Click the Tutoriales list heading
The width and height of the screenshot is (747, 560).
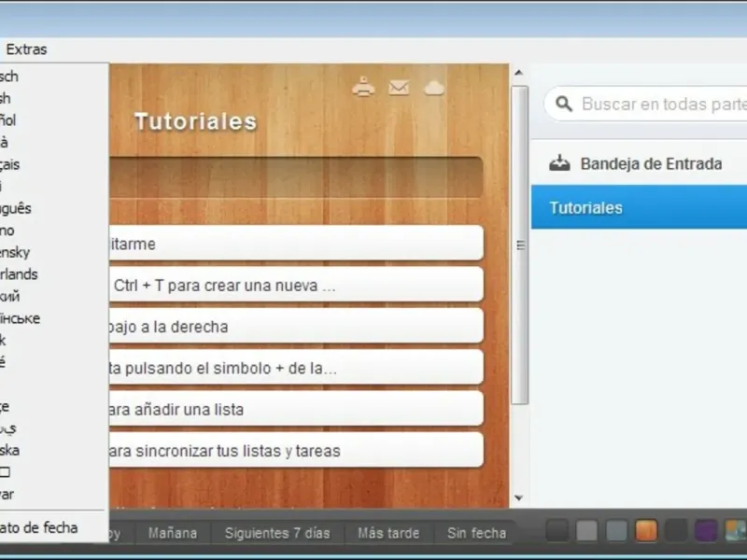(196, 121)
